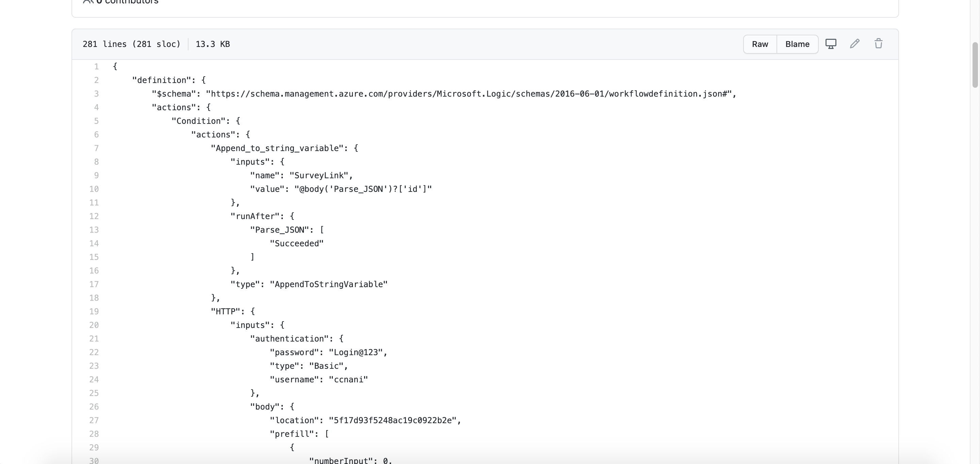The height and width of the screenshot is (464, 980).
Task: Select line number 1
Action: [96, 67]
